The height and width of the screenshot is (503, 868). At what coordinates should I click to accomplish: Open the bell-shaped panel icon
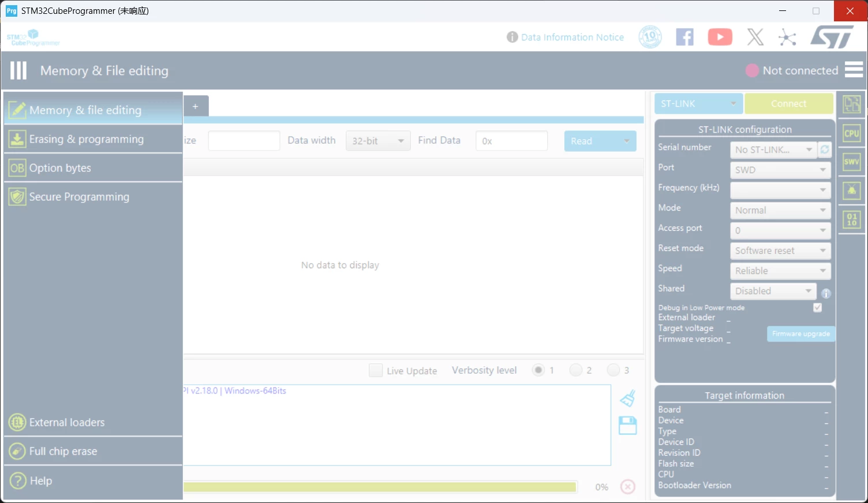click(852, 191)
